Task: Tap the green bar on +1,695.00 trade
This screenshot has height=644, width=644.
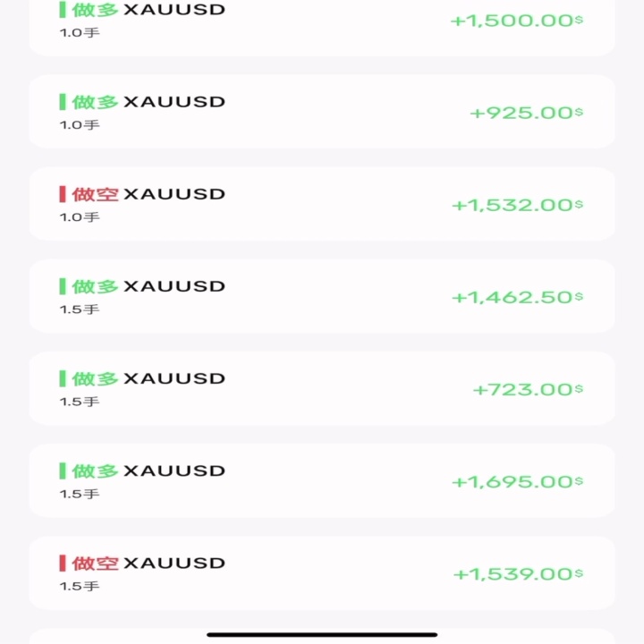Action: (x=63, y=470)
